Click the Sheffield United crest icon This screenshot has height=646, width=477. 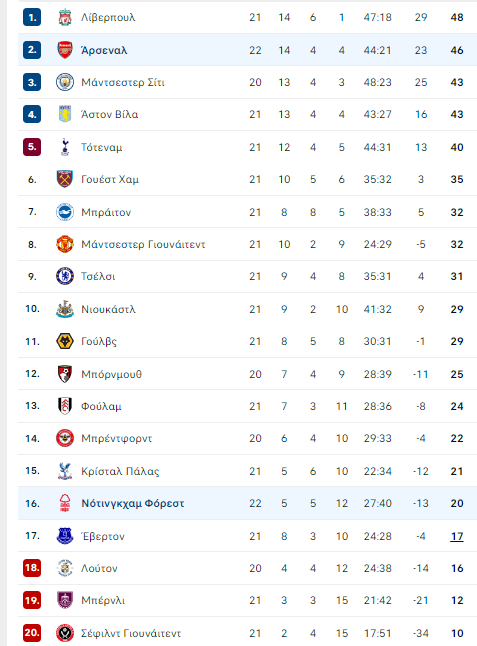pyautogui.click(x=65, y=633)
